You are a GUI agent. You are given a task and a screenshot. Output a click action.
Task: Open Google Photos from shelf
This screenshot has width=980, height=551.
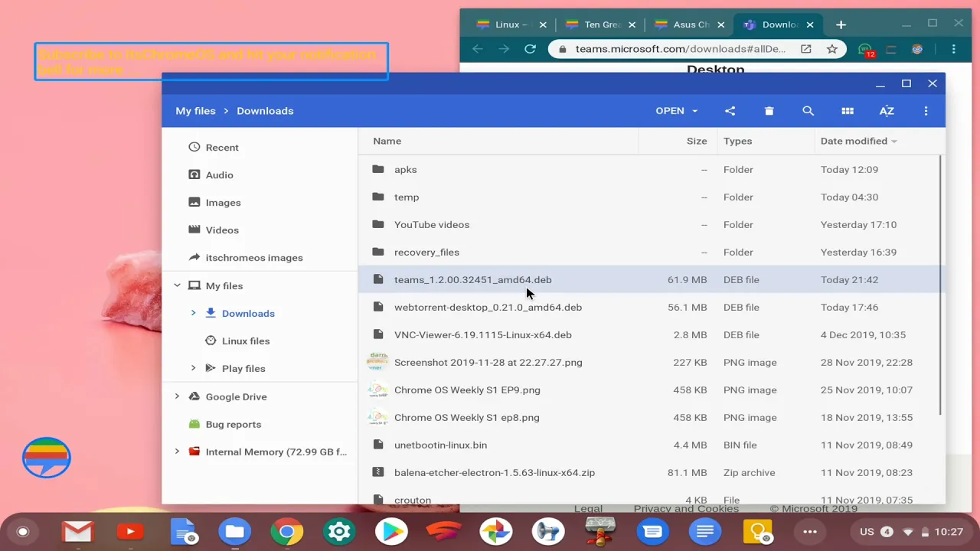(495, 531)
